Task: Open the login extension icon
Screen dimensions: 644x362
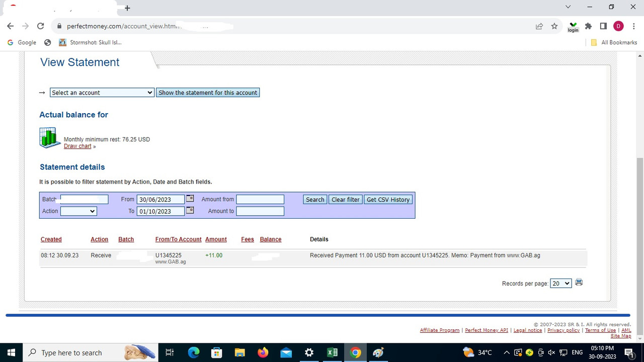Action: (x=573, y=27)
